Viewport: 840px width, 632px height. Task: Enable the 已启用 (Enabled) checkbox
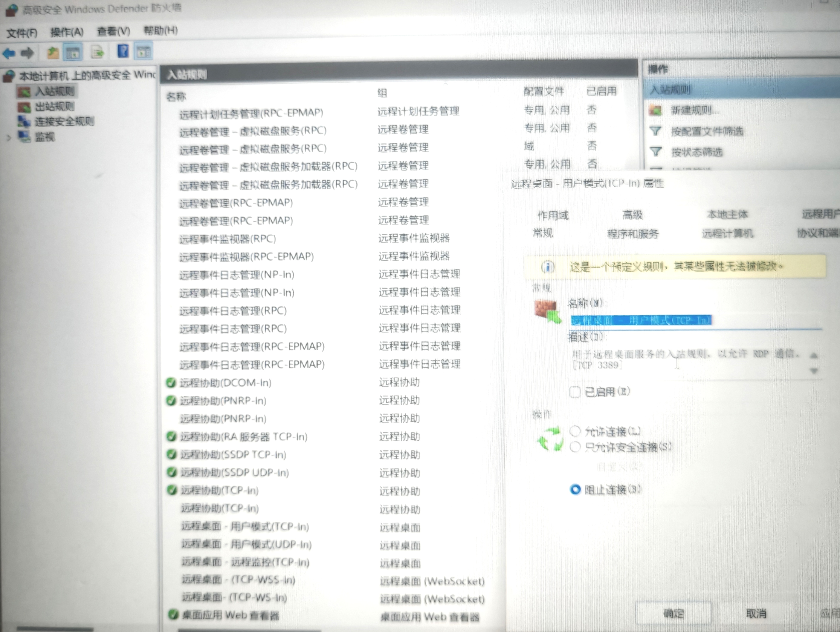pyautogui.click(x=574, y=392)
